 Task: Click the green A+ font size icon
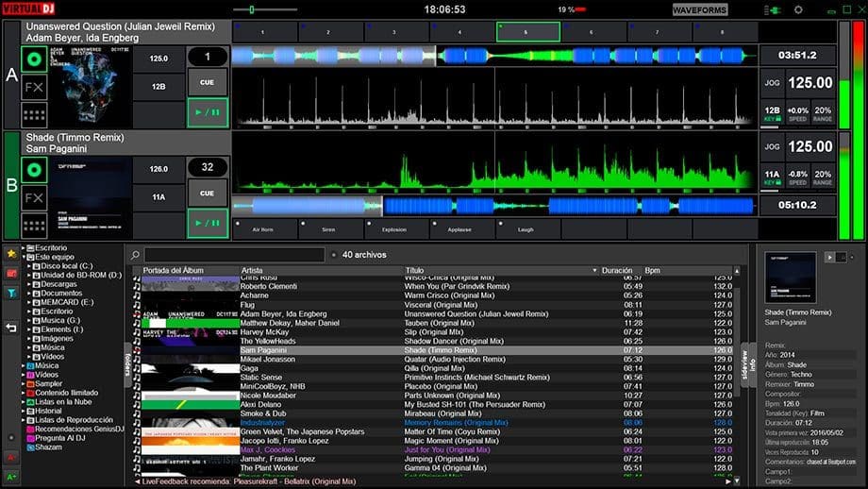pyautogui.click(x=11, y=477)
